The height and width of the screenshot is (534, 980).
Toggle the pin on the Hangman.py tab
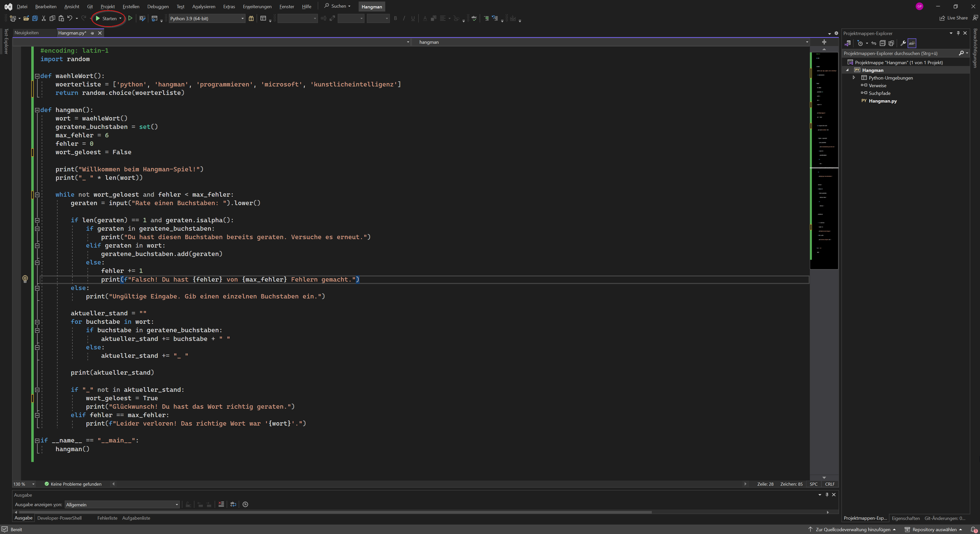coord(92,33)
